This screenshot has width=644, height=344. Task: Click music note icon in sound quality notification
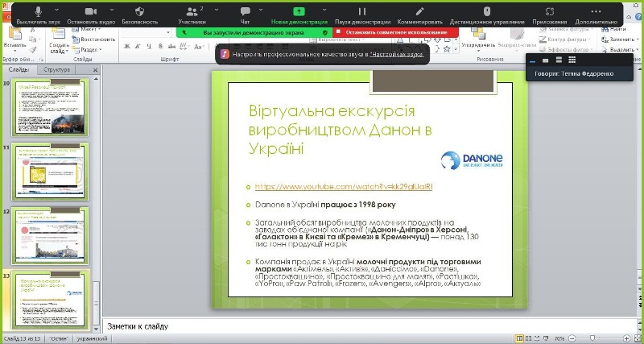click(x=225, y=54)
